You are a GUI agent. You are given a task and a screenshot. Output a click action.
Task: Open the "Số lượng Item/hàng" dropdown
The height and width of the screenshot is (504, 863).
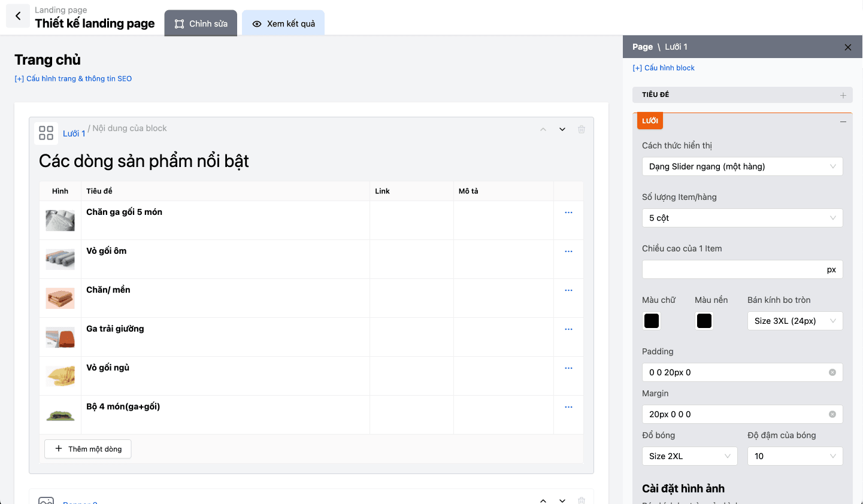pyautogui.click(x=742, y=218)
